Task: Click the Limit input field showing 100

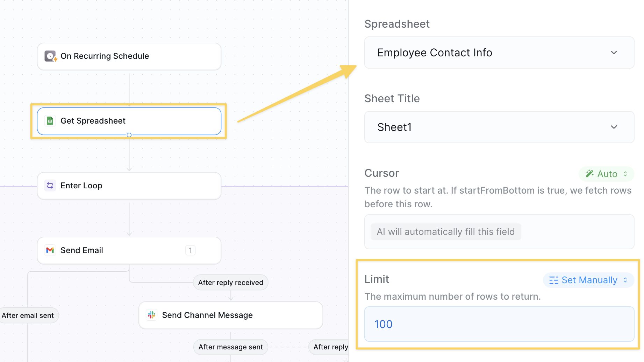Action: tap(499, 324)
